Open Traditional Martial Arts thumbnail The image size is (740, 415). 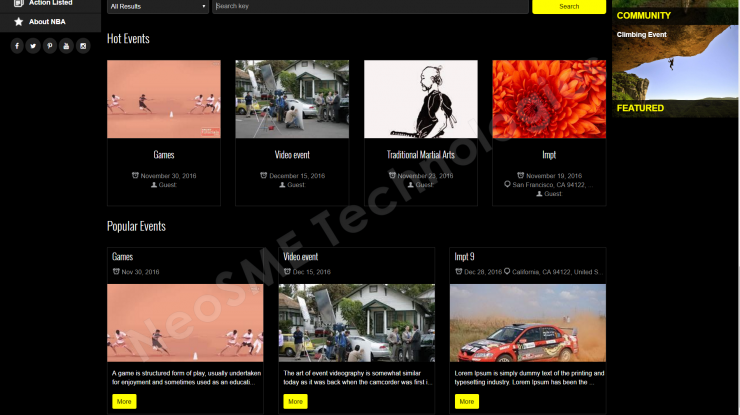click(x=420, y=99)
